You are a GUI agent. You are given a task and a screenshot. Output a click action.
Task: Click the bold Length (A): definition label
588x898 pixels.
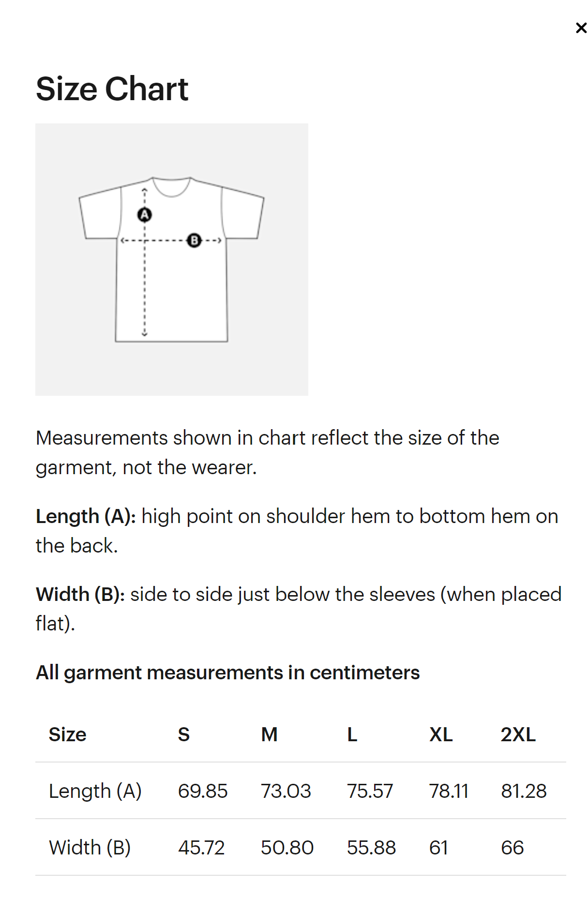coord(86,516)
